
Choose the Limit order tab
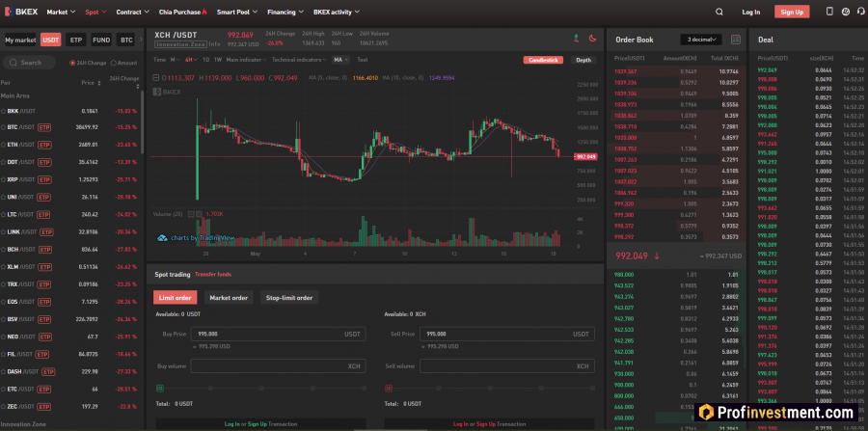pos(175,298)
